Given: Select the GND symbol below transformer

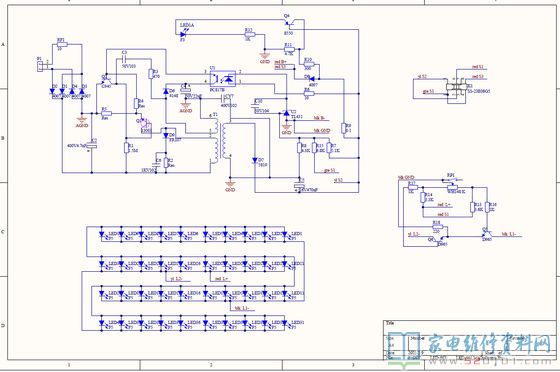Looking at the screenshot, I should [230, 186].
